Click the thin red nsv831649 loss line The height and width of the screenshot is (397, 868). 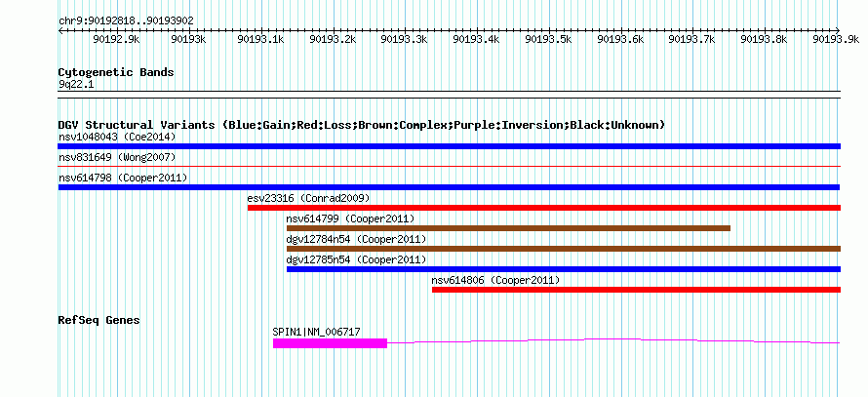450,166
